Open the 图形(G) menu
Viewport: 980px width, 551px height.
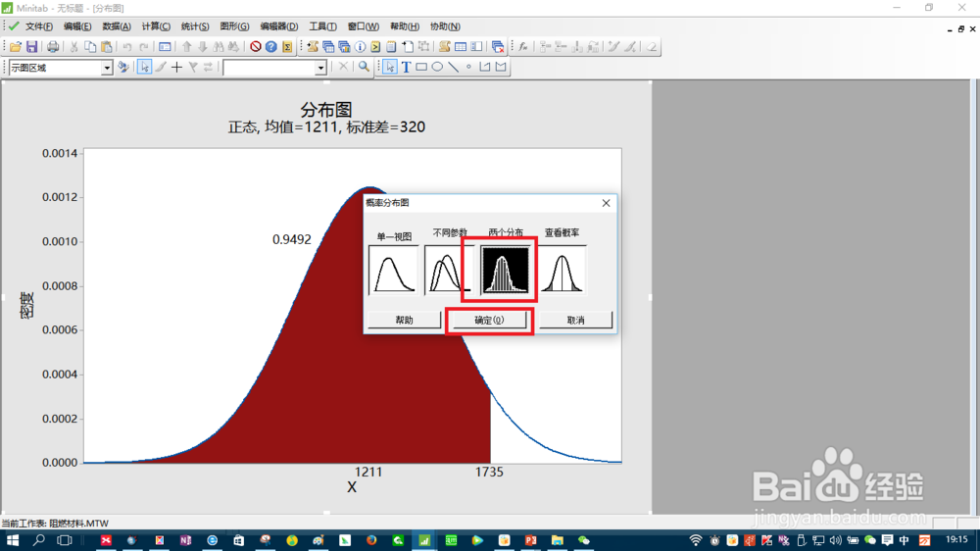coord(234,26)
